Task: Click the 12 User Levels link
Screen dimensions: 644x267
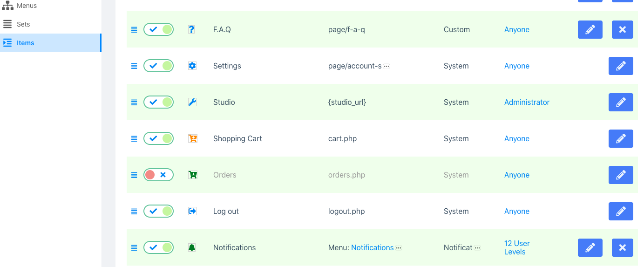Action: click(x=516, y=247)
